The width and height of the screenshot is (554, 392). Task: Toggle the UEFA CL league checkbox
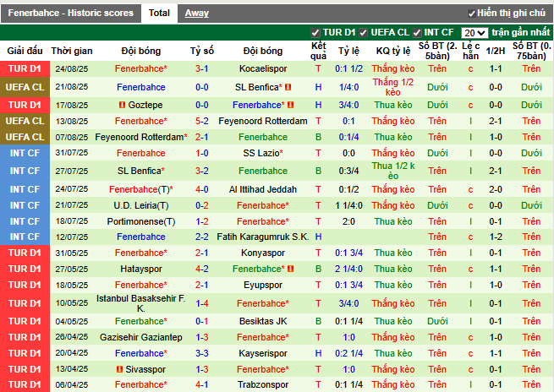click(363, 33)
